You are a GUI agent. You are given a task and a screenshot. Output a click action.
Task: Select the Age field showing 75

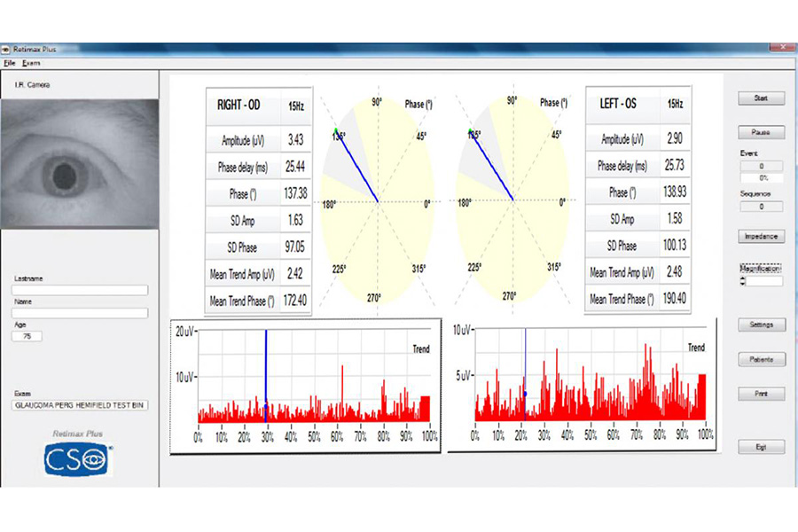(x=27, y=336)
